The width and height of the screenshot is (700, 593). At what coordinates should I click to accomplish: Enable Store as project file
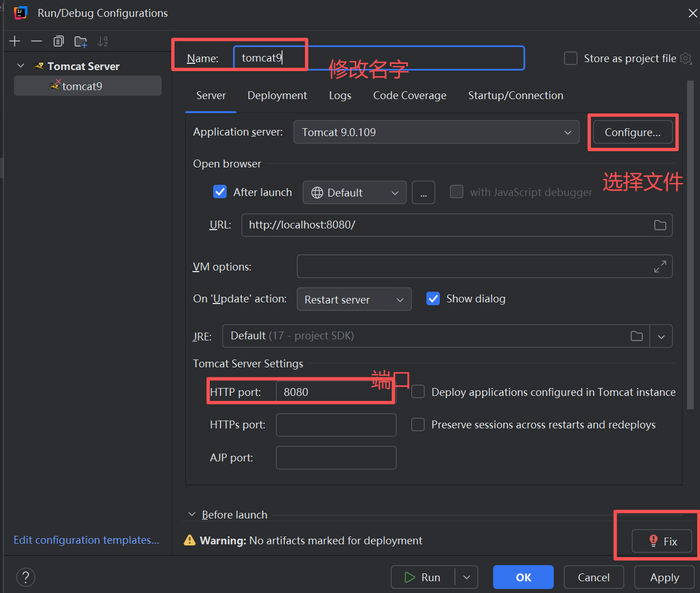coord(571,58)
